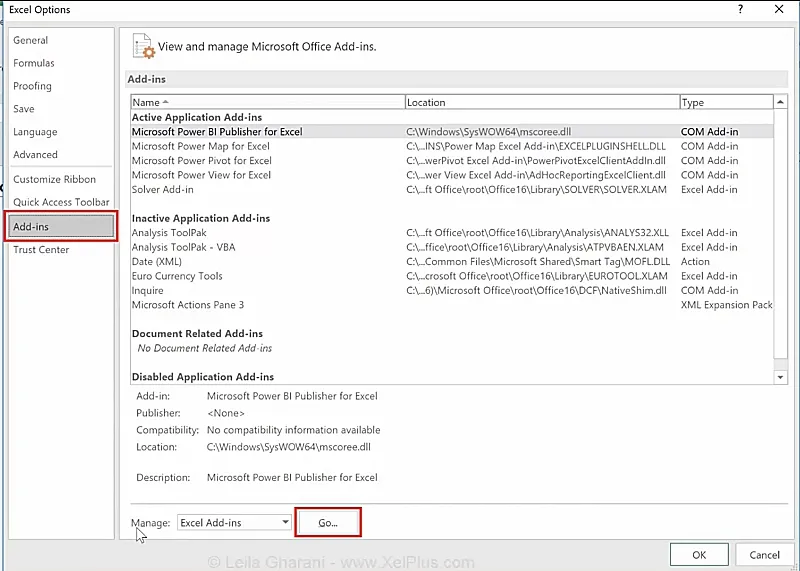Open the Trust Center category
The width and height of the screenshot is (800, 571).
click(x=41, y=249)
